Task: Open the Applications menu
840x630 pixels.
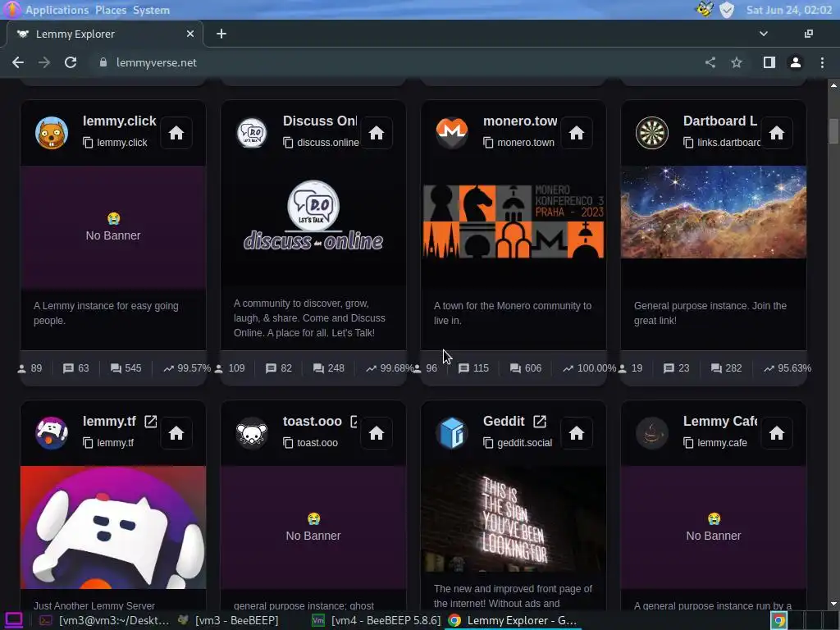Action: (57, 10)
